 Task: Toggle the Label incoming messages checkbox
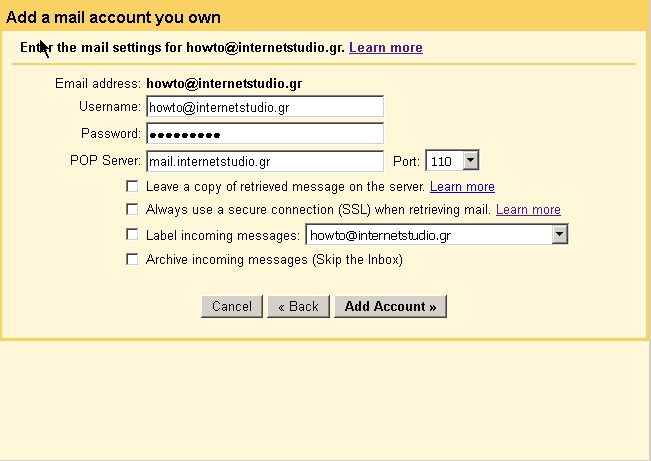click(132, 235)
